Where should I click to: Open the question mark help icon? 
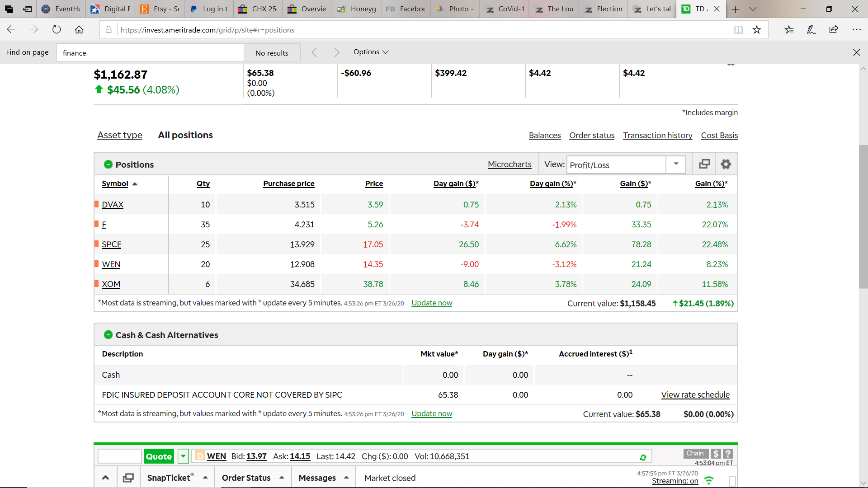[x=728, y=454]
